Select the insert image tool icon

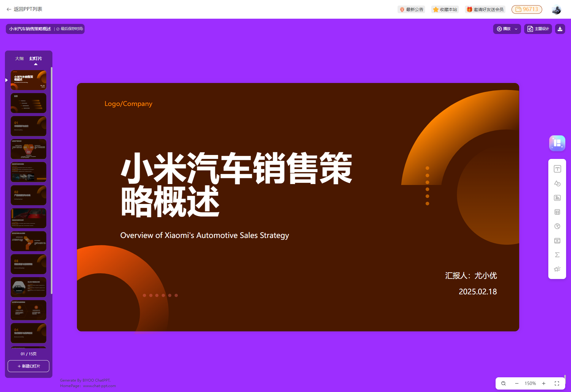(557, 198)
